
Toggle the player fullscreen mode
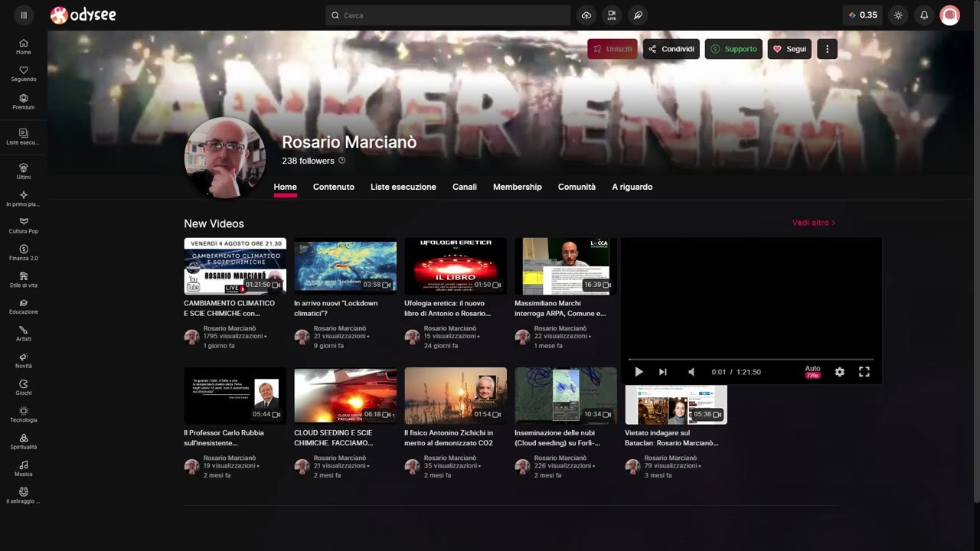pos(864,372)
